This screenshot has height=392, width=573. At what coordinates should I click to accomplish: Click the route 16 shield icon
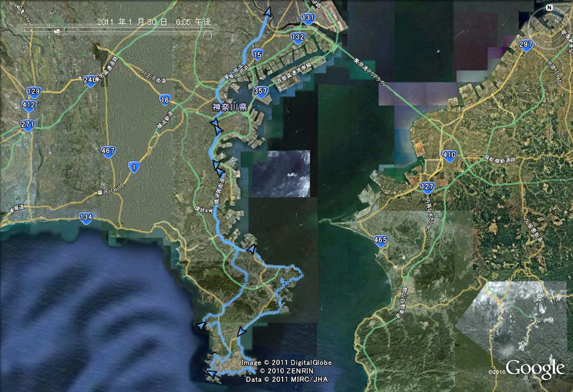coord(165,100)
